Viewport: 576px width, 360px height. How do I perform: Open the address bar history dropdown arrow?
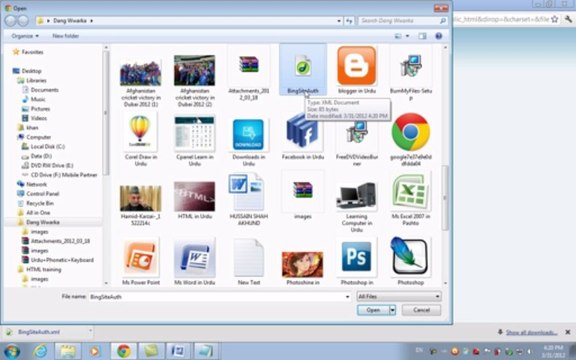[339, 21]
